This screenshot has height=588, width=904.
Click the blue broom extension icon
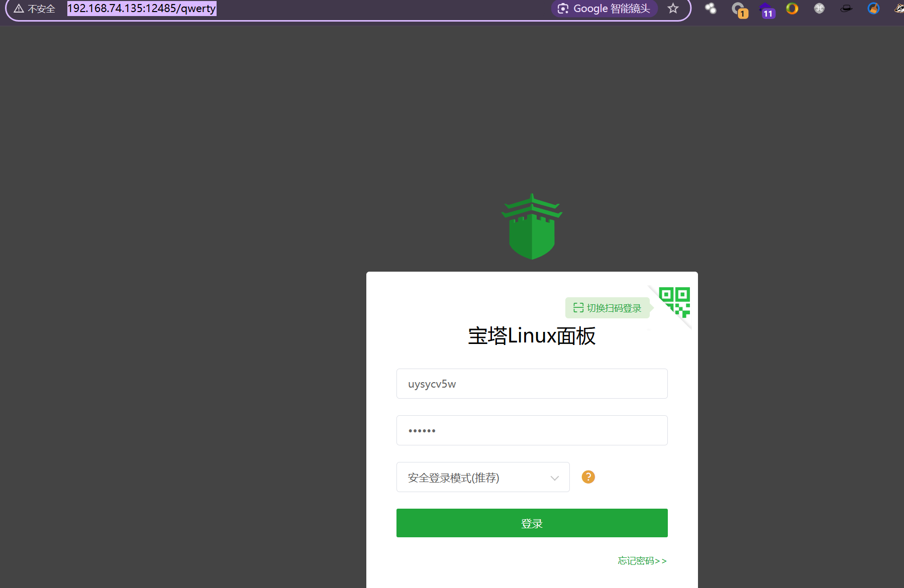(x=873, y=9)
